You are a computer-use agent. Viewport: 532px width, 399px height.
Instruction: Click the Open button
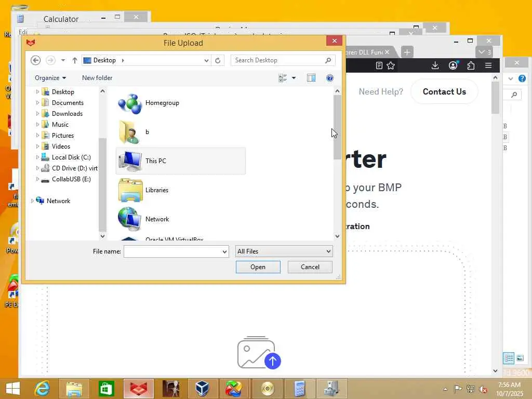[258, 267]
